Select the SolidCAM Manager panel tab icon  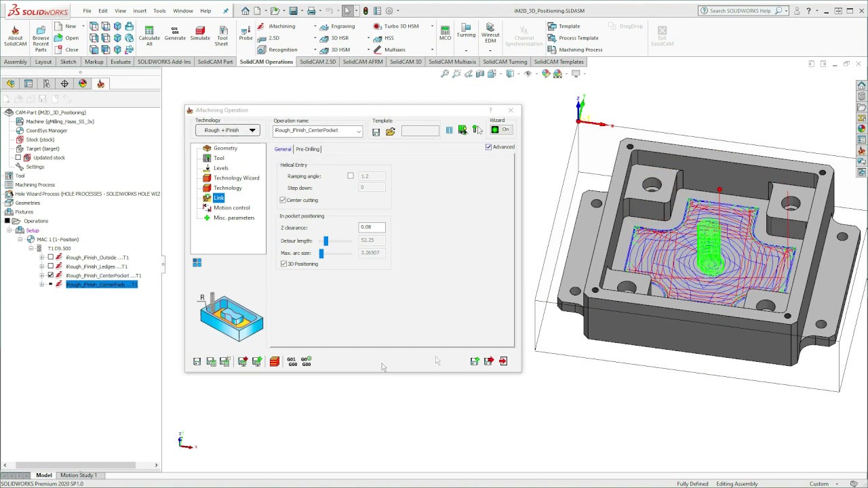click(100, 83)
